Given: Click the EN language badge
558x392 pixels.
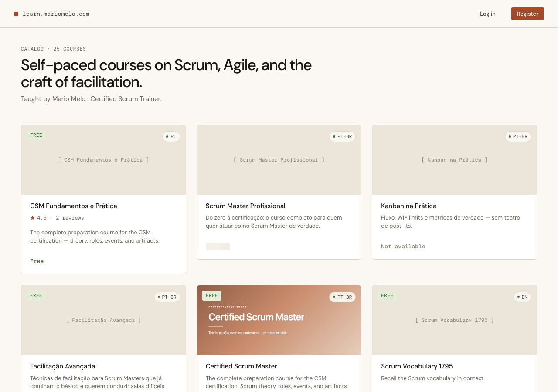Looking at the screenshot, I should click(522, 297).
